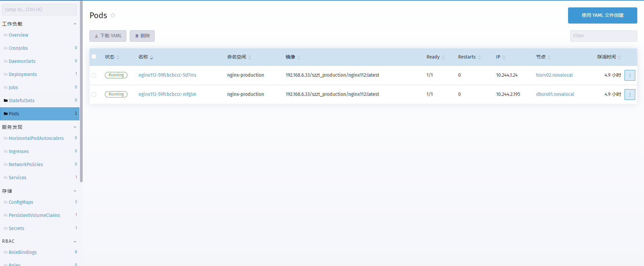Sort by Restarts column sort icon
Viewport: 644px width, 266px height.
pyautogui.click(x=479, y=58)
